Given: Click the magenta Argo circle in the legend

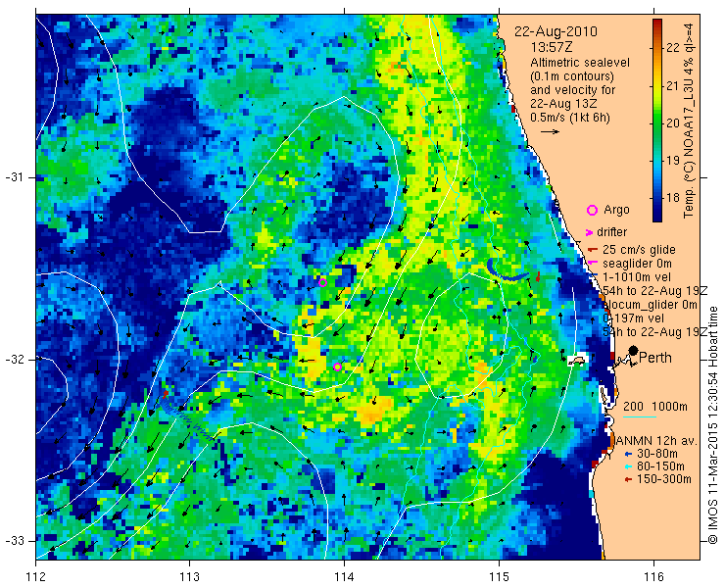Looking at the screenshot, I should [x=592, y=210].
